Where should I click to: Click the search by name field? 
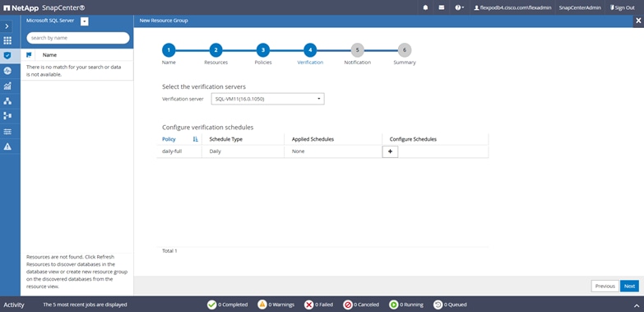(78, 38)
